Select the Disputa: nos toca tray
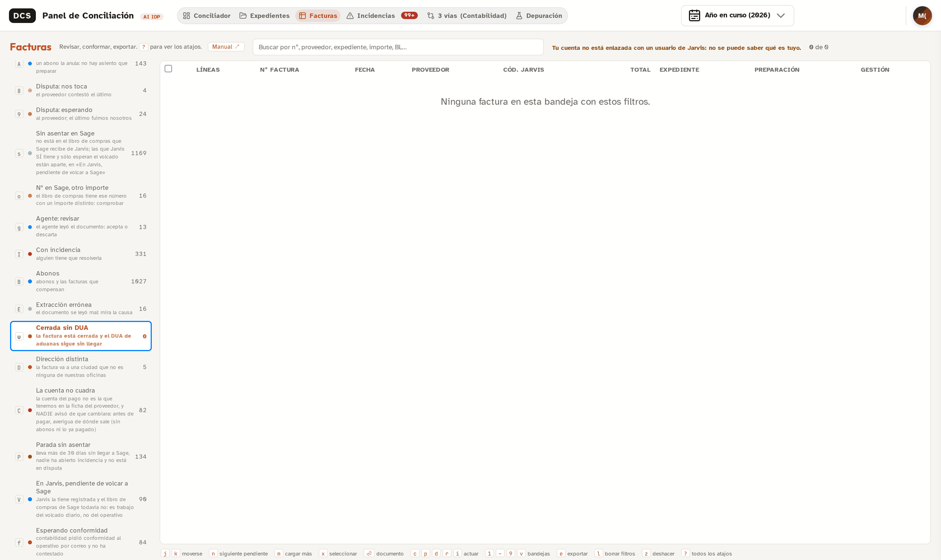The width and height of the screenshot is (941, 560). pos(81,90)
